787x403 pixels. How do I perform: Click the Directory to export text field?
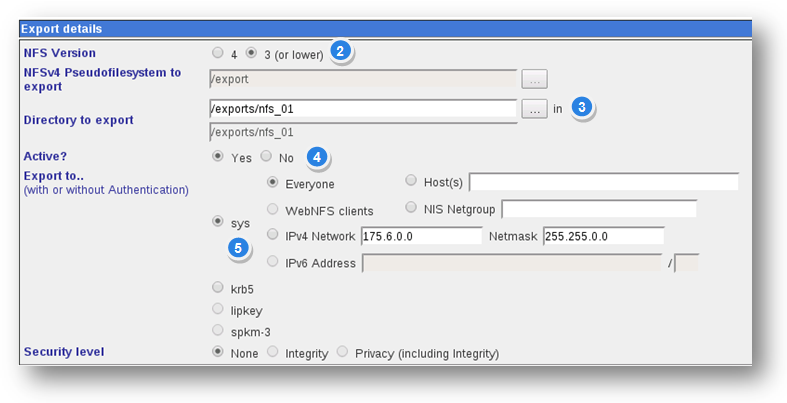362,109
